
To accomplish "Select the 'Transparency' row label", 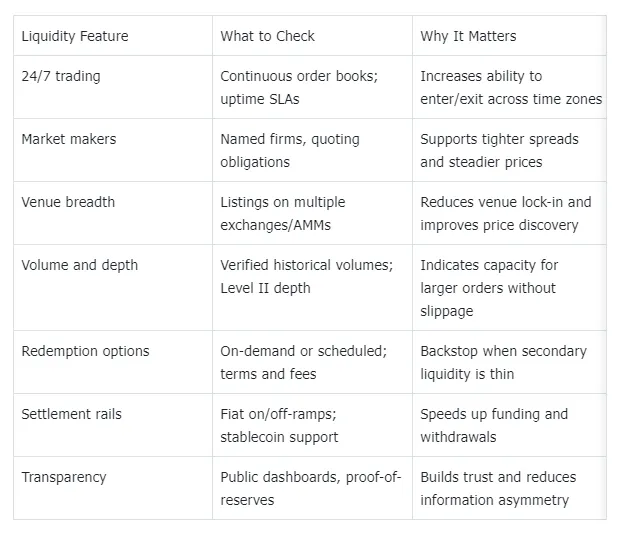I will (65, 477).
